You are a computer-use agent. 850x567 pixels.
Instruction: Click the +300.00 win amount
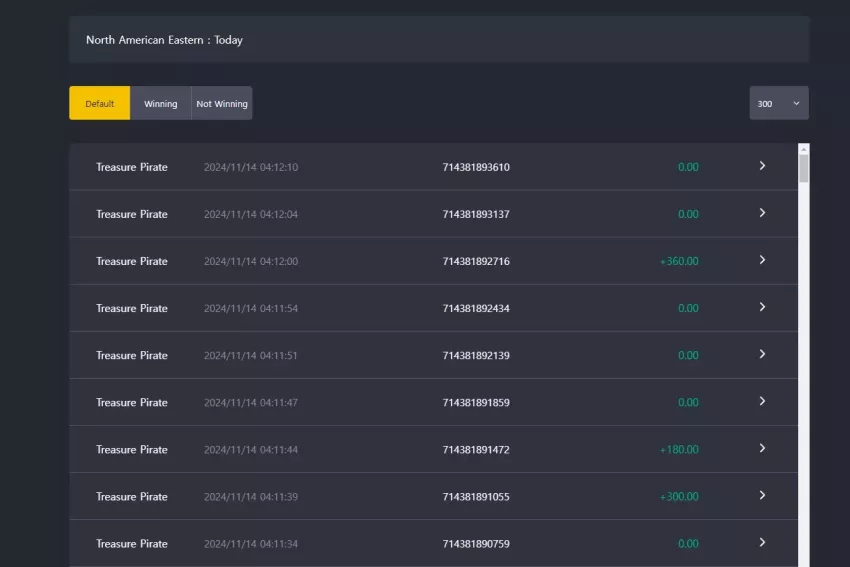679,497
